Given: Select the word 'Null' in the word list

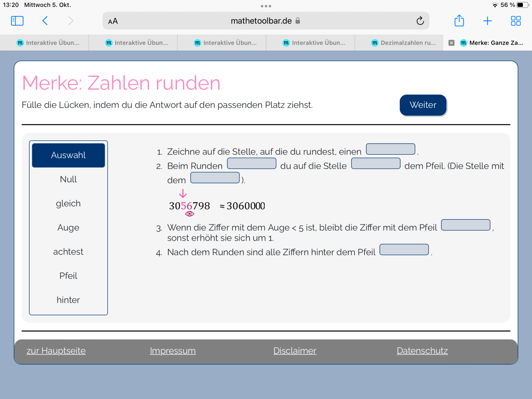Looking at the screenshot, I should 68,179.
